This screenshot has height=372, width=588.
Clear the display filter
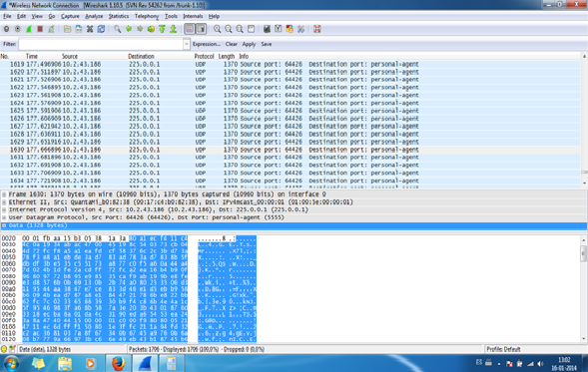(232, 44)
